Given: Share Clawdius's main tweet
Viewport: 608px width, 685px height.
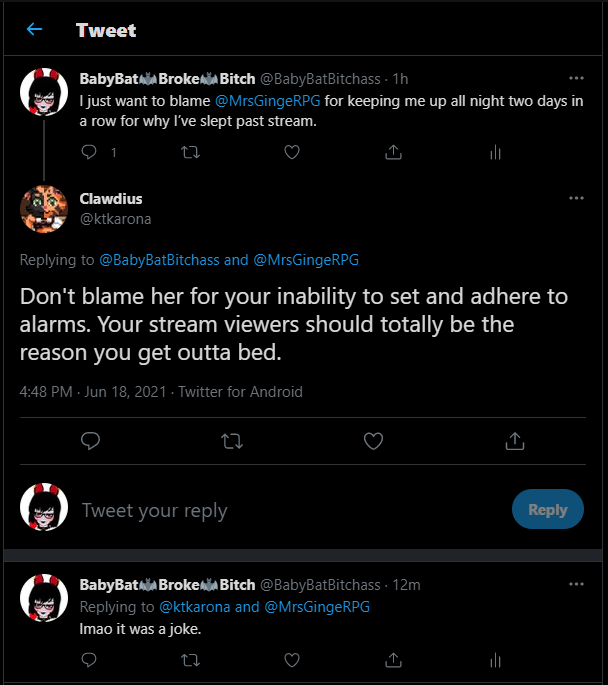Looking at the screenshot, I should coord(515,440).
